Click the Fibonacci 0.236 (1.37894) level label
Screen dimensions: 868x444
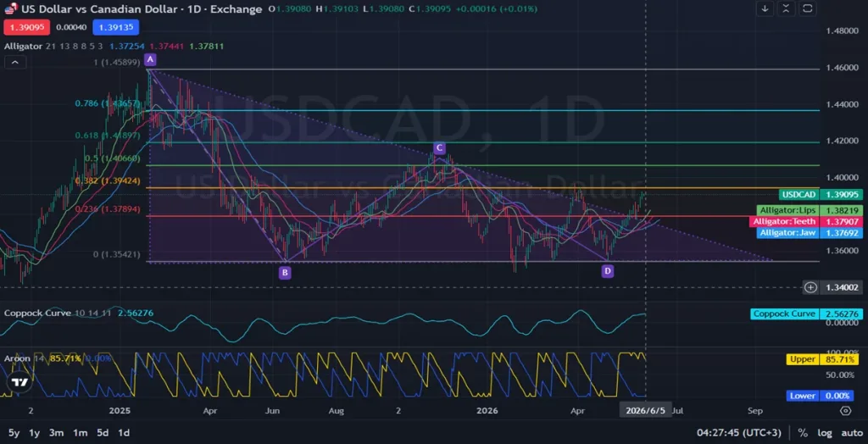click(x=108, y=209)
